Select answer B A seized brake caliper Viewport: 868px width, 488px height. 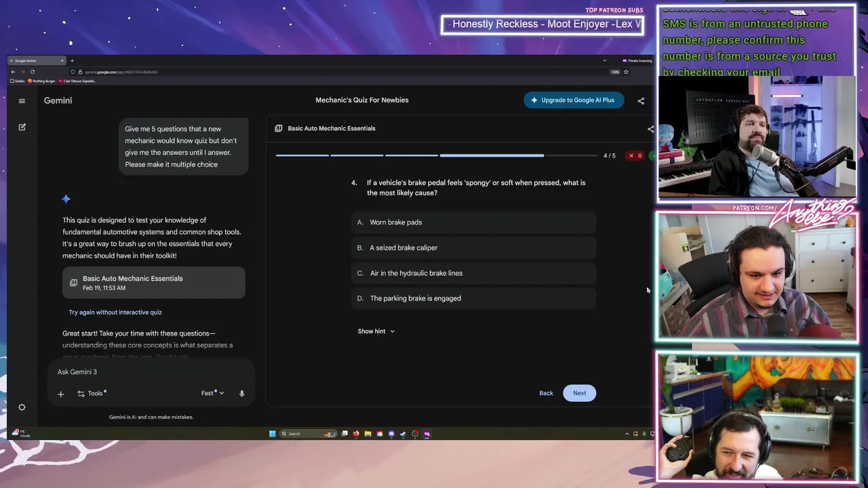tap(474, 248)
